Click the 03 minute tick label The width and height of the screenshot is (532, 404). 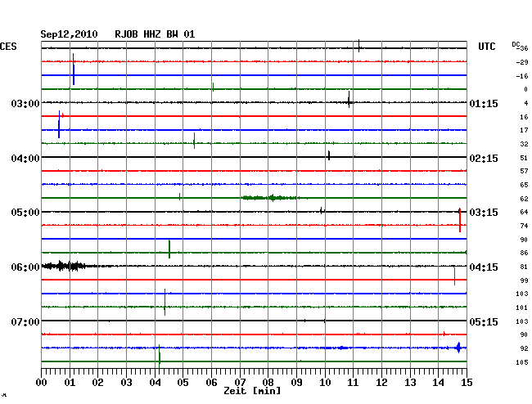click(127, 383)
